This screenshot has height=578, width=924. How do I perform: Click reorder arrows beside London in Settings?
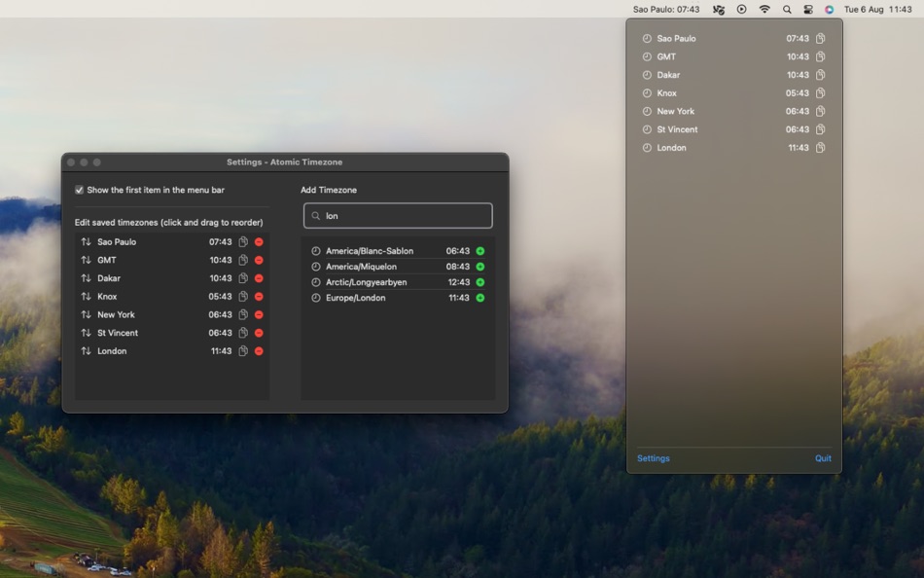click(x=86, y=351)
